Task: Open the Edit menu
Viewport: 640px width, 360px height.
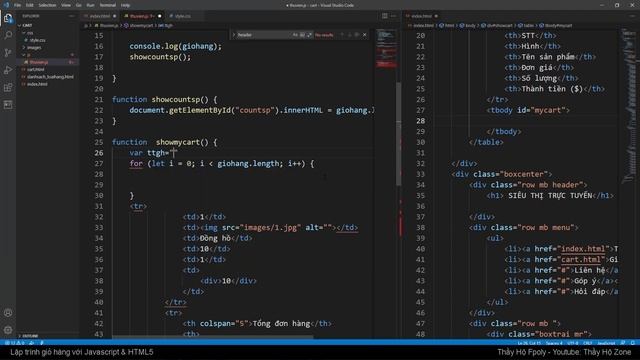Action: click(x=30, y=5)
